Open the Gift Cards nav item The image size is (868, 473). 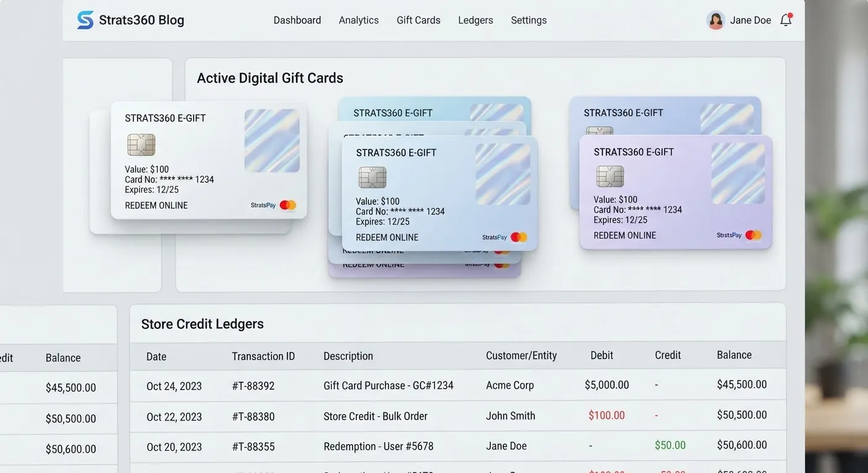coord(419,20)
